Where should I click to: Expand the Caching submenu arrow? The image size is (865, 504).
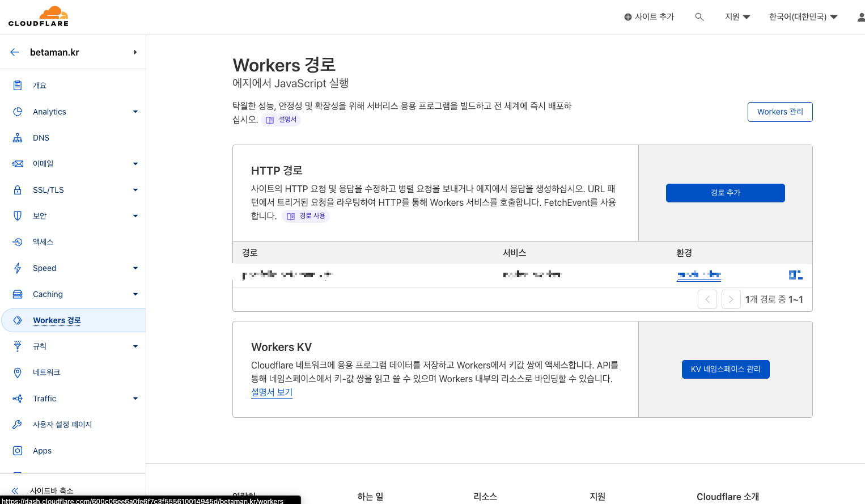135,294
